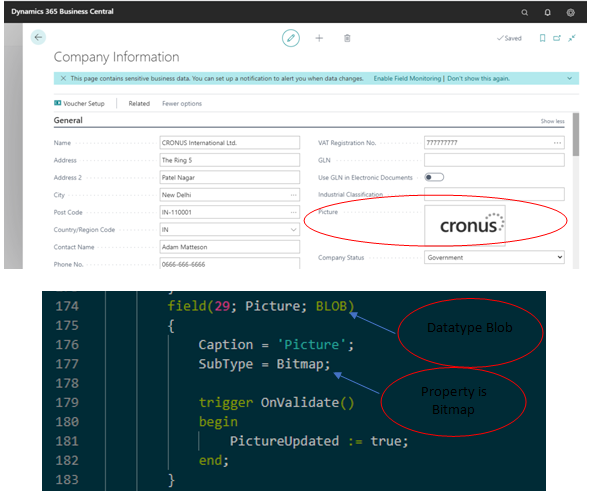Viewport: 589px width, 494px height.
Task: Click Fewer options
Action: 182,103
